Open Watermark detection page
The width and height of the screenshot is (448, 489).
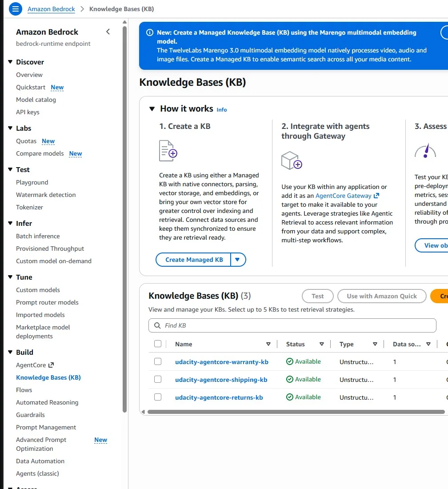(x=46, y=195)
